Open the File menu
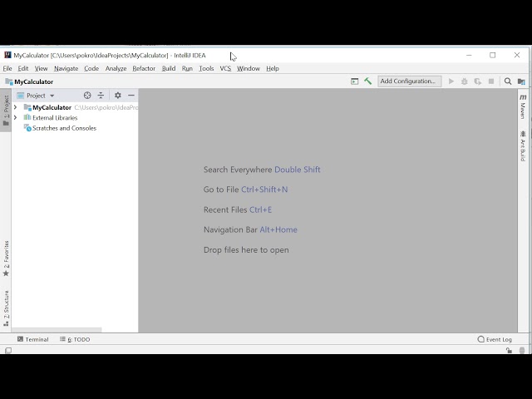532x399 pixels. pyautogui.click(x=7, y=68)
